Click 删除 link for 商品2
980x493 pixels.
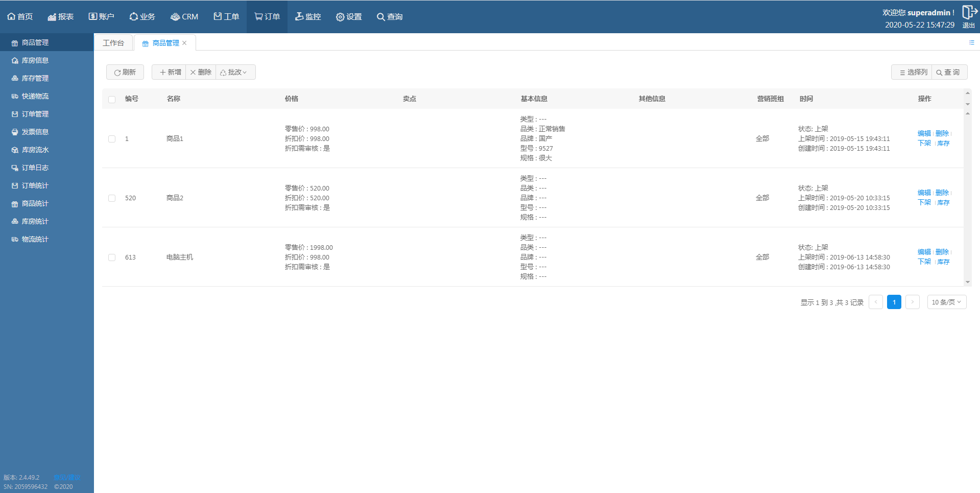point(942,193)
